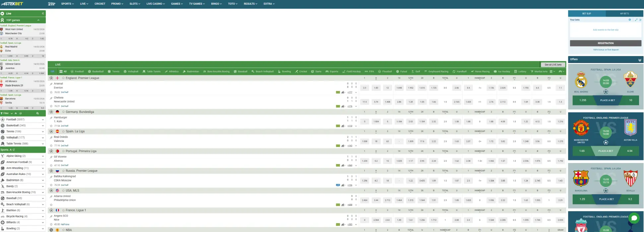Viewport: 644px width, 232px height.
Task: Open statistics chart icon for Arsenal–Everton
Action: (343, 92)
